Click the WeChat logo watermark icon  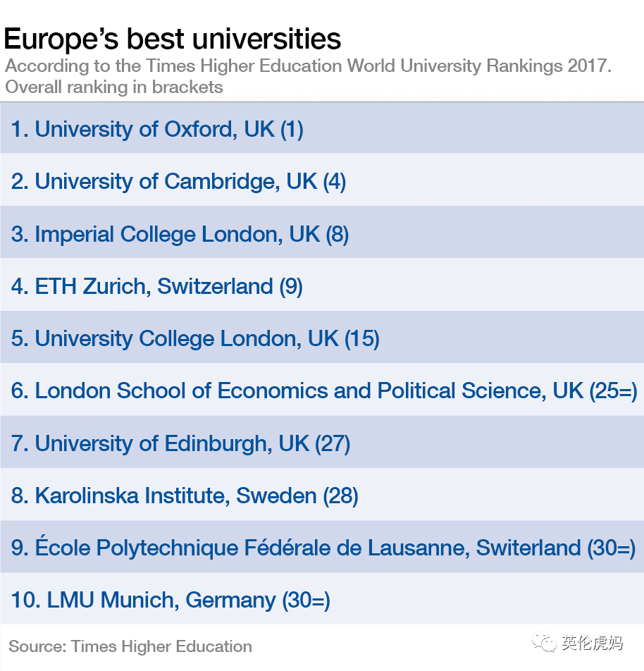[544, 643]
